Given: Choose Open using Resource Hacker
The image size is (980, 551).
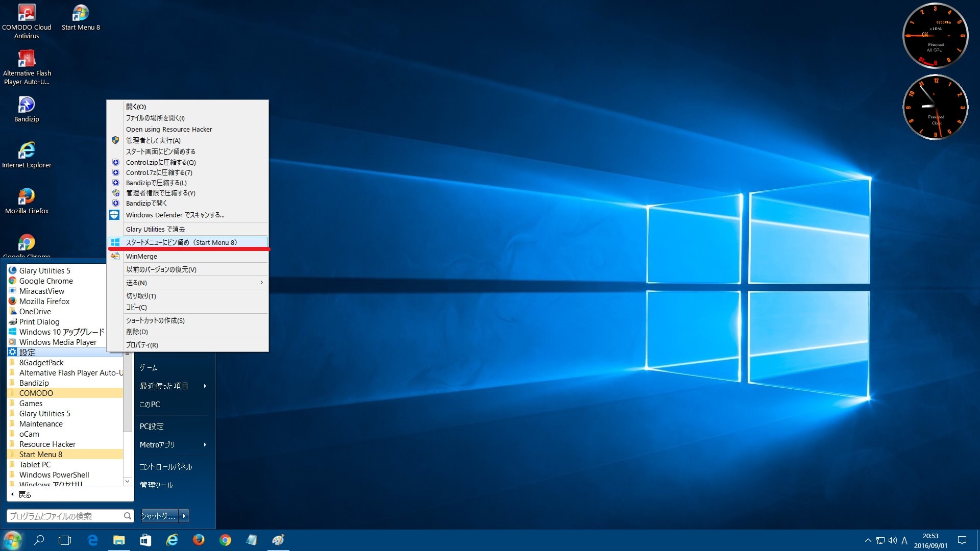Looking at the screenshot, I should 188,129.
